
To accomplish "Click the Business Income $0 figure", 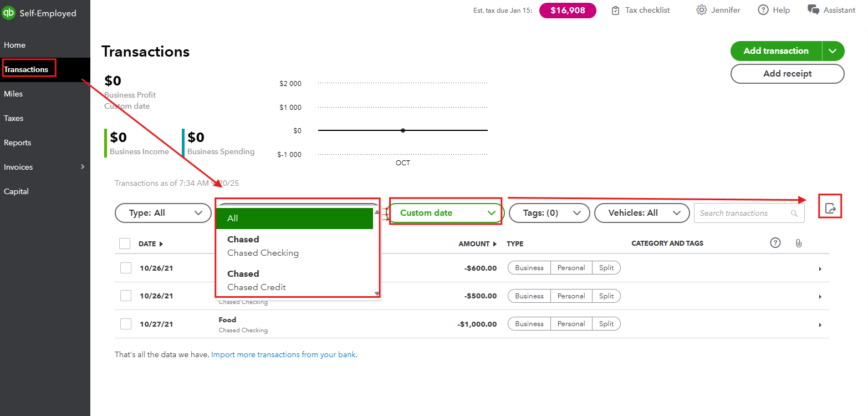I will [x=118, y=137].
